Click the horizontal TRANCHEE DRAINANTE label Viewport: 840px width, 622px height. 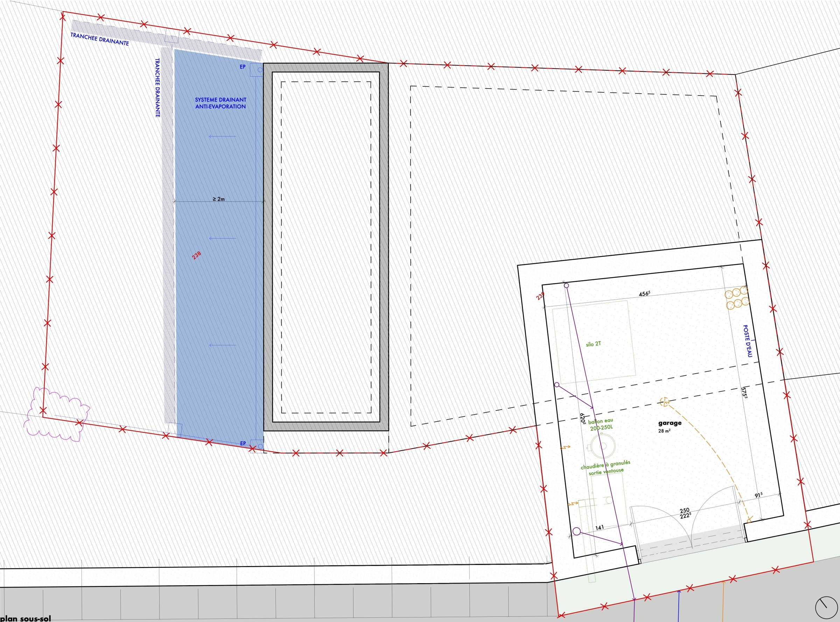[x=100, y=39]
